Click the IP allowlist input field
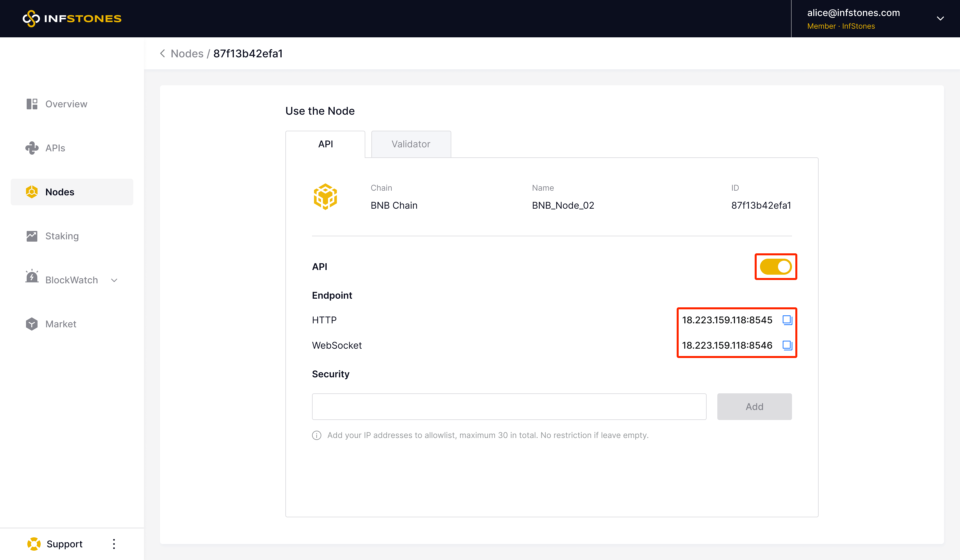Image resolution: width=960 pixels, height=560 pixels. (509, 406)
